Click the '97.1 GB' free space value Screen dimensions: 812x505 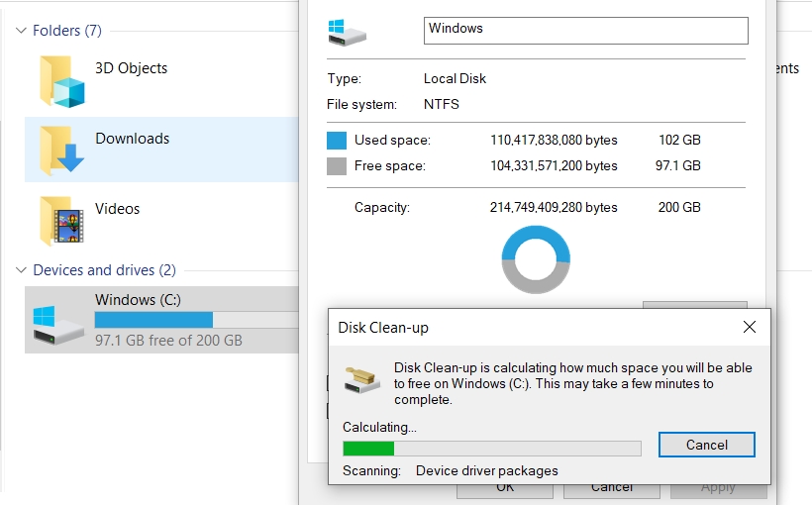(678, 165)
